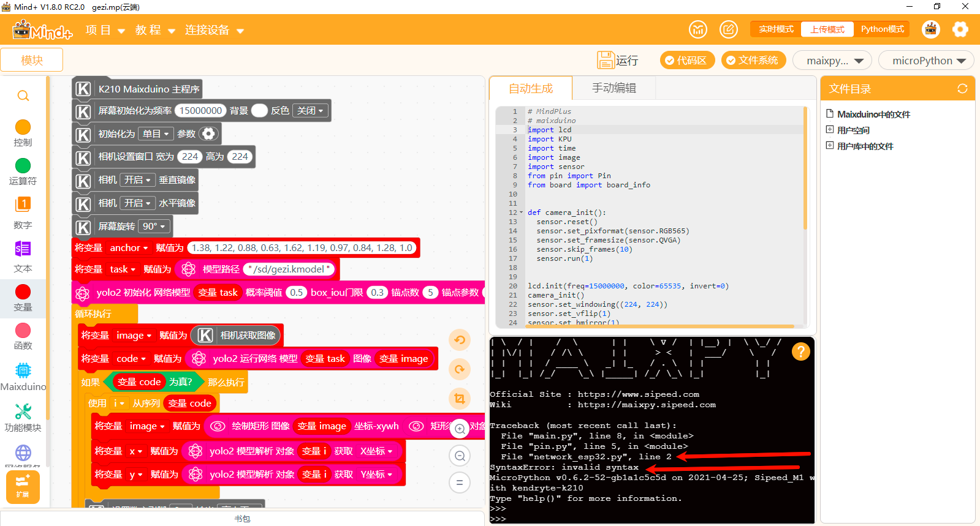Toggle the 文件系统 file system checkbox
980x526 pixels.
click(x=753, y=60)
